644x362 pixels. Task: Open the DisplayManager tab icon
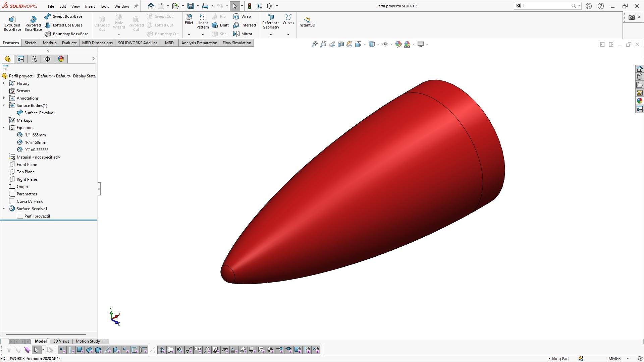click(61, 59)
